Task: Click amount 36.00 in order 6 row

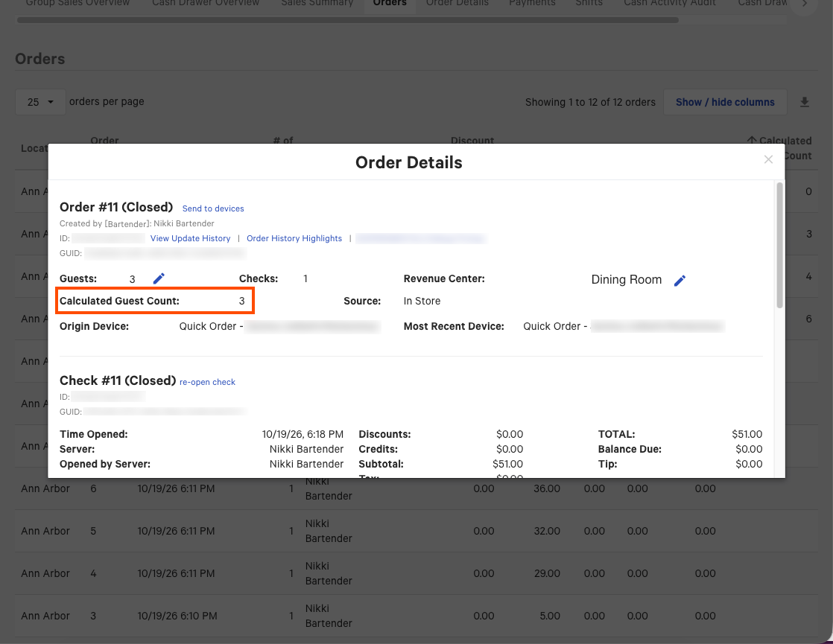Action: click(547, 488)
